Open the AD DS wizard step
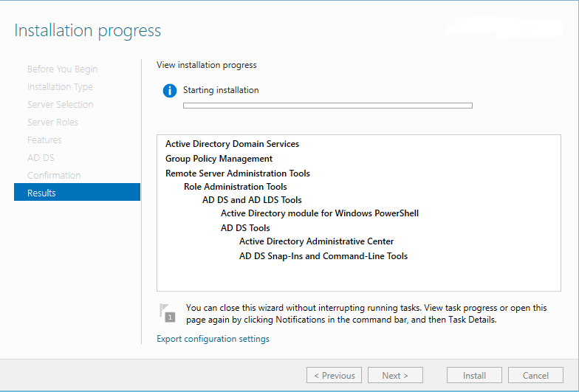 coord(41,157)
